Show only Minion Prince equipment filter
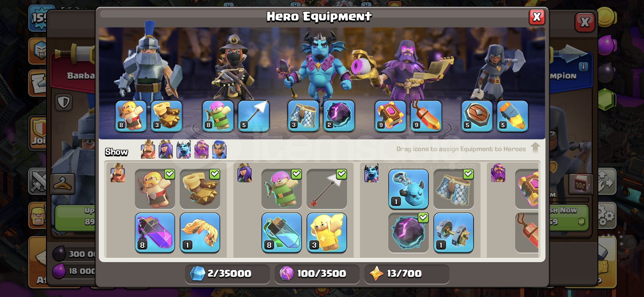Viewport: 644px width, 297px height. pos(184,150)
